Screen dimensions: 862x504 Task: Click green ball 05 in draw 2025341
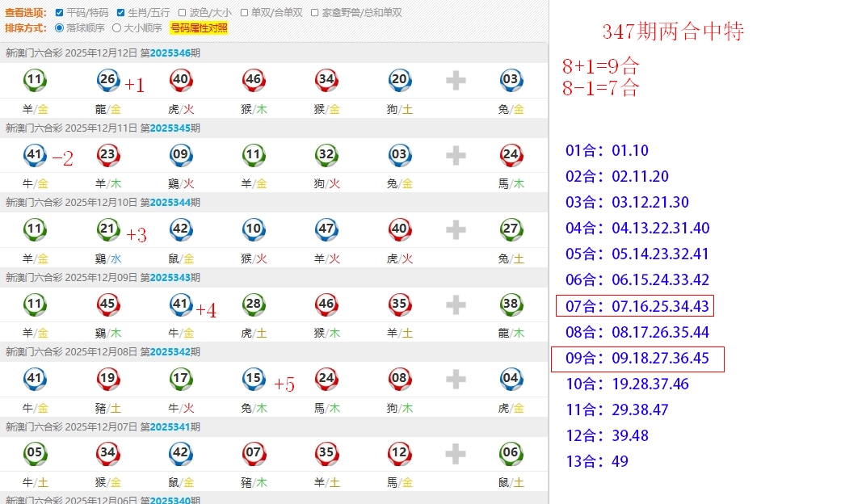pyautogui.click(x=35, y=453)
